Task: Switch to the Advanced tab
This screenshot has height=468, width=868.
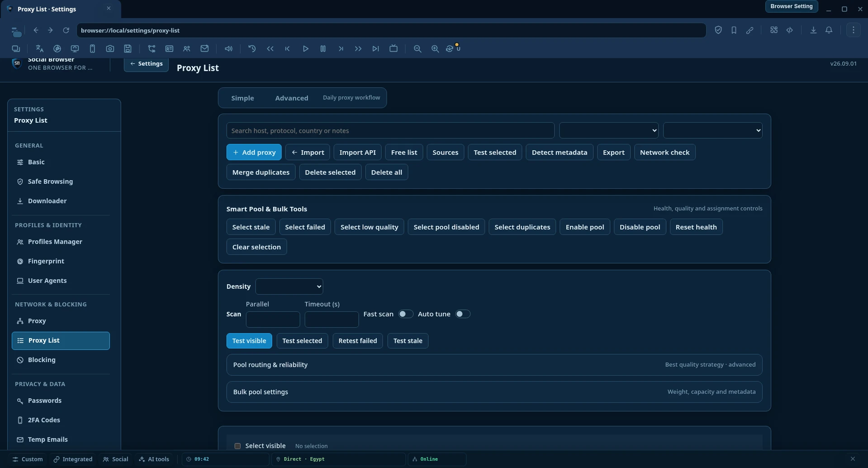Action: tap(292, 98)
